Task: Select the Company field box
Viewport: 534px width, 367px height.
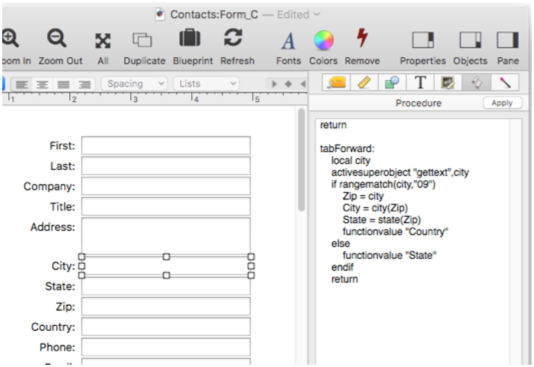Action: pyautogui.click(x=166, y=186)
